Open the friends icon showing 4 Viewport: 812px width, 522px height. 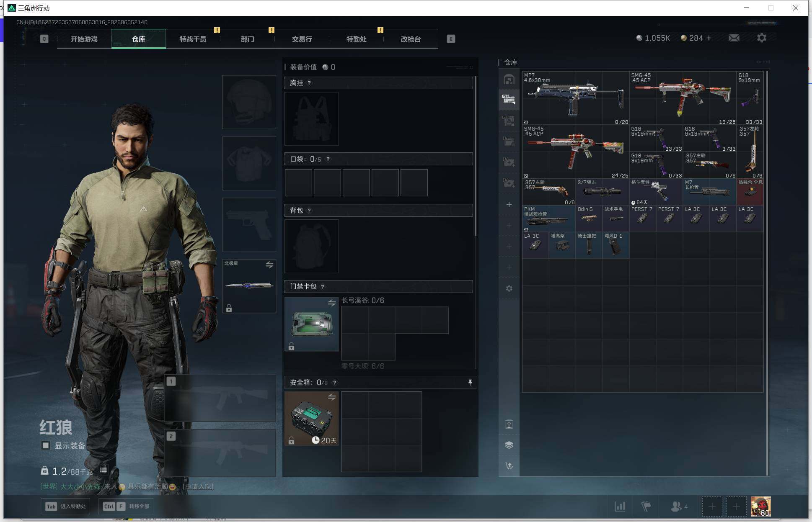[x=679, y=507]
